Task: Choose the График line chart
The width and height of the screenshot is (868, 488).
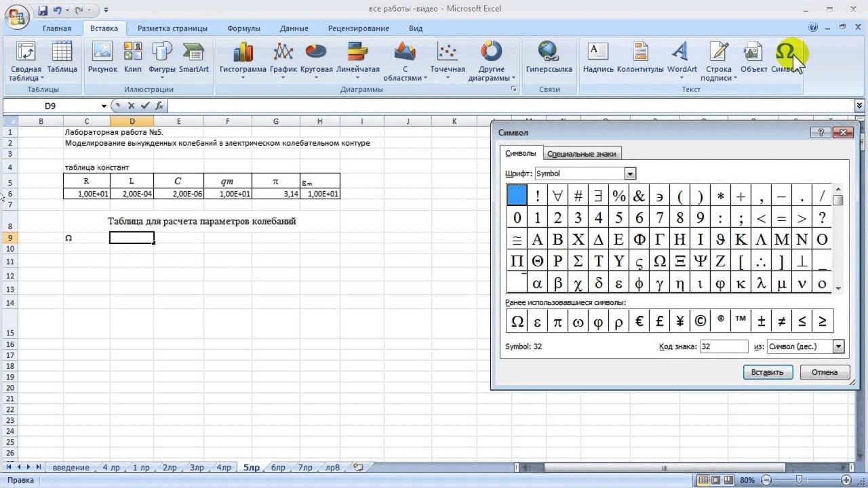Action: 283,61
